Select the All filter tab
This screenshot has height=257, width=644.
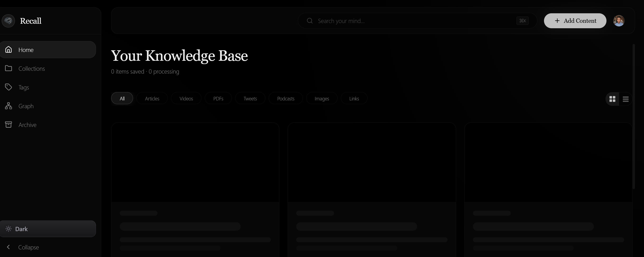[122, 98]
